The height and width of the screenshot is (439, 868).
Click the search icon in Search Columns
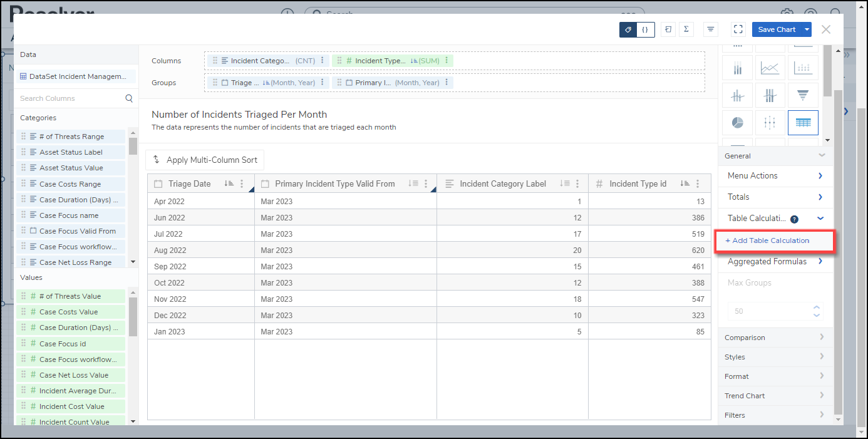point(129,98)
